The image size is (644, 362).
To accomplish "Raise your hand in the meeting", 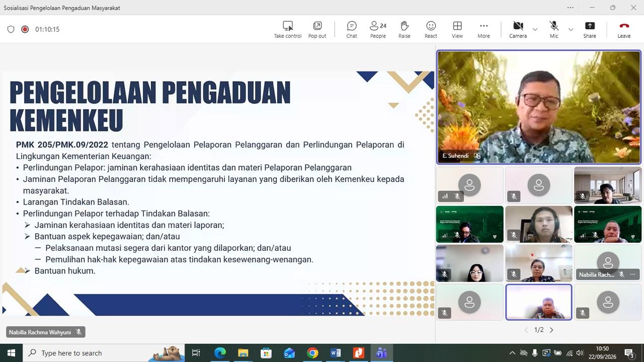I will pyautogui.click(x=405, y=29).
